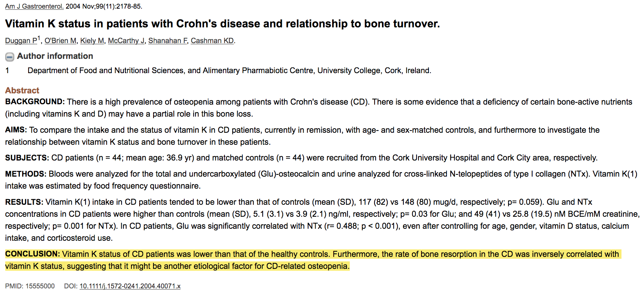Click author link O'Brien M
The width and height of the screenshot is (644, 294).
60,41
